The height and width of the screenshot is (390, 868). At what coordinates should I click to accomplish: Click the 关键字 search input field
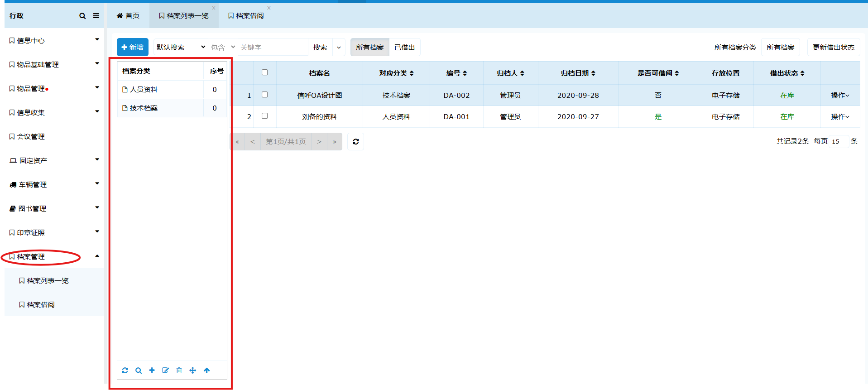273,47
